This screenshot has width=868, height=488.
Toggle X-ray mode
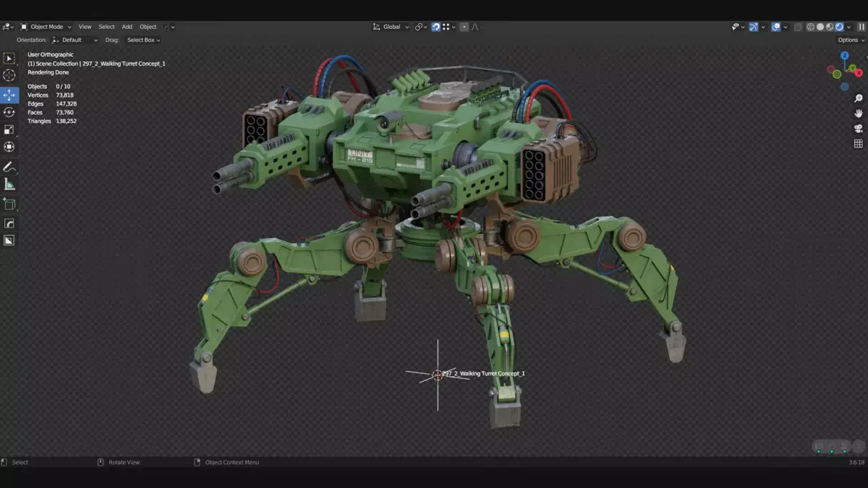[x=799, y=27]
